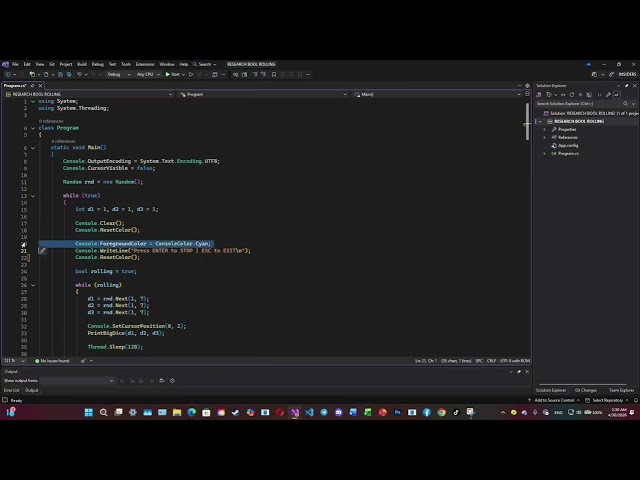640x480 pixels.
Task: Start without debugging using the hollow play icon
Action: (191, 74)
